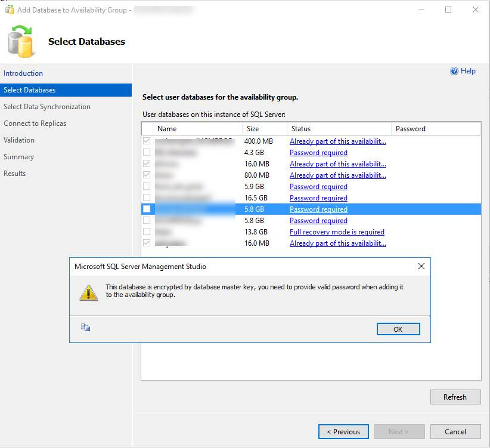Sort the list by Name column header

point(197,129)
